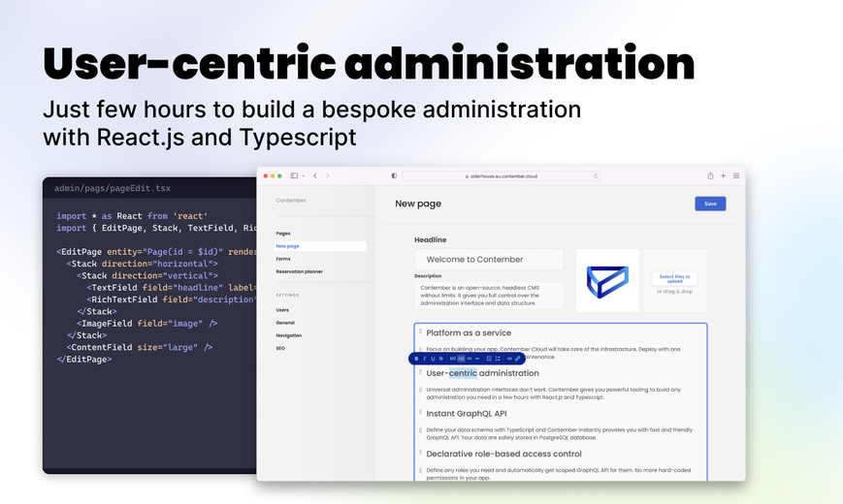
Task: Insert a numbered list from the toolbar
Action: click(x=498, y=359)
